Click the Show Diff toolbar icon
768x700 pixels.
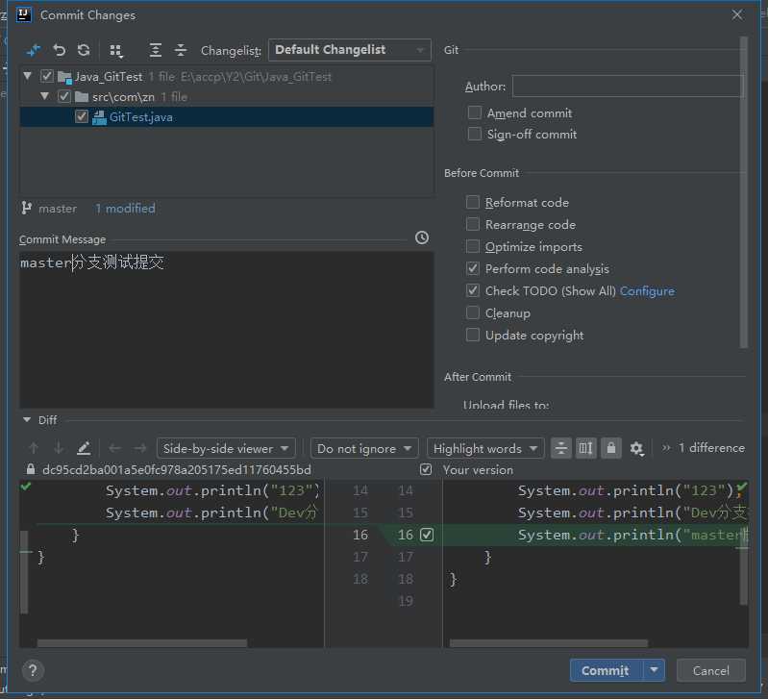[x=34, y=50]
